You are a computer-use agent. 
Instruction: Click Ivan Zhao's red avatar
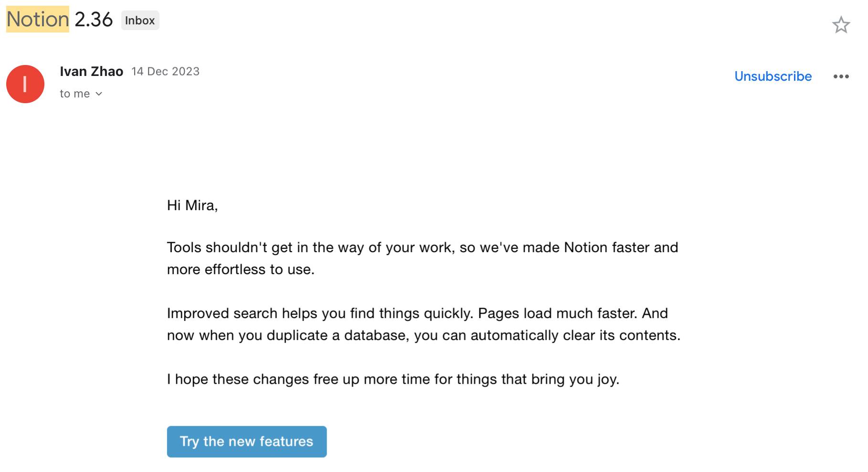25,84
